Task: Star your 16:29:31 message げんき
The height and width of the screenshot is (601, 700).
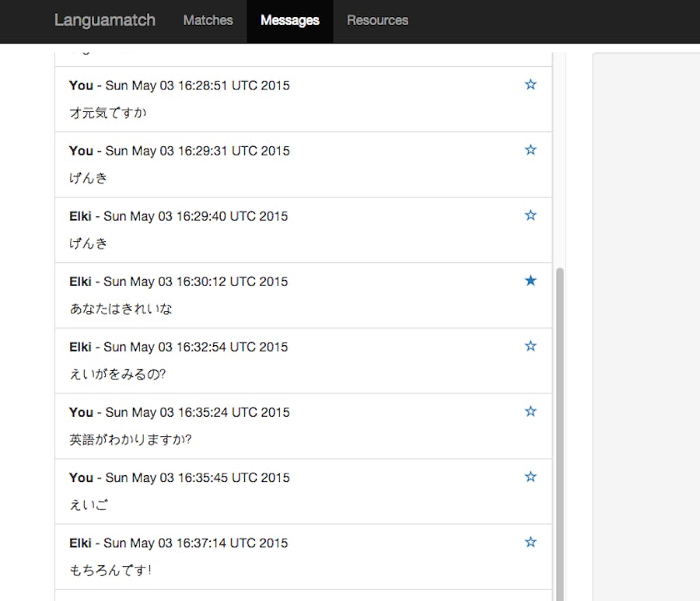Action: (x=530, y=150)
